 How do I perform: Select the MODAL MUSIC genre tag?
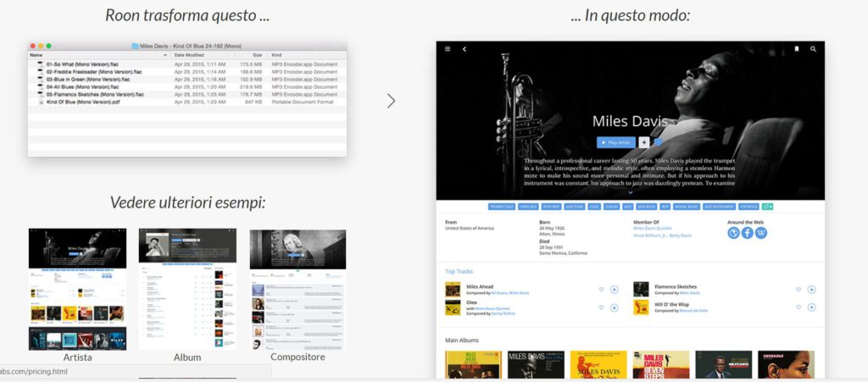687,207
